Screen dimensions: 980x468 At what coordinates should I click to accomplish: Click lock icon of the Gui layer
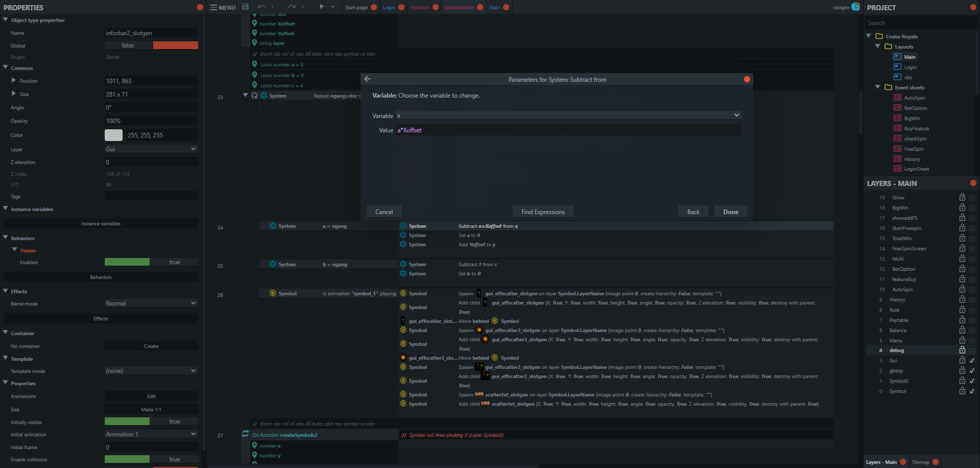point(962,360)
